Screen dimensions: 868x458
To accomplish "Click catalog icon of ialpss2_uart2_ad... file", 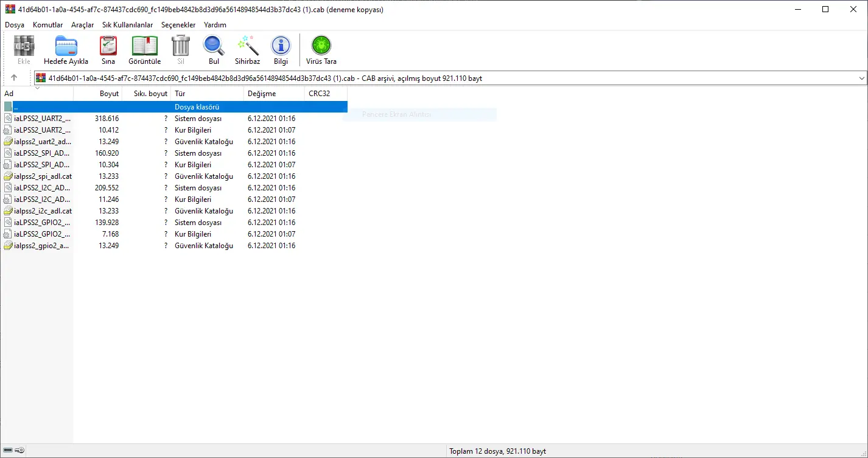I will tap(8, 142).
